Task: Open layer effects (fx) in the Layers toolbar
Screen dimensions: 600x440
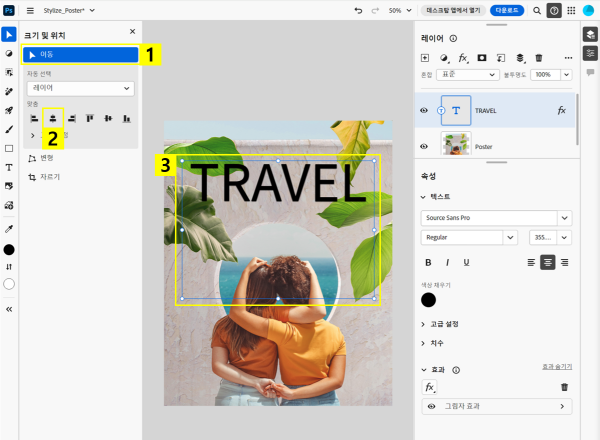Action: [x=463, y=58]
